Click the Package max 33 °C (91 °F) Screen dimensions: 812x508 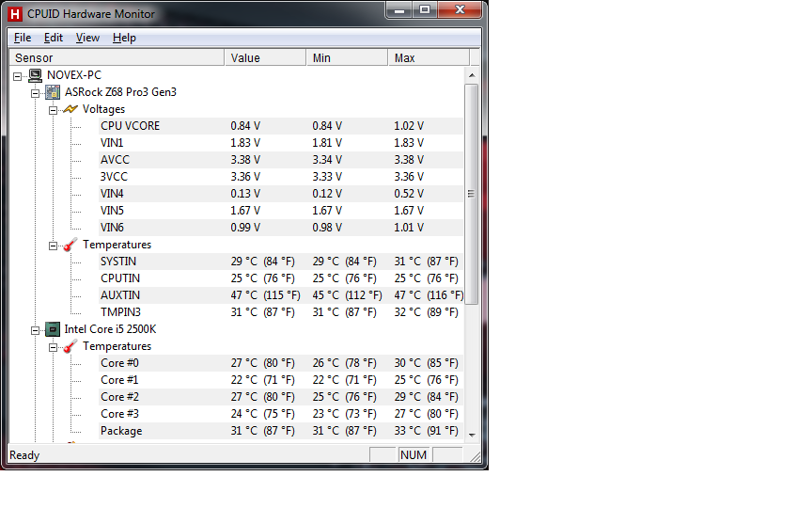(426, 431)
